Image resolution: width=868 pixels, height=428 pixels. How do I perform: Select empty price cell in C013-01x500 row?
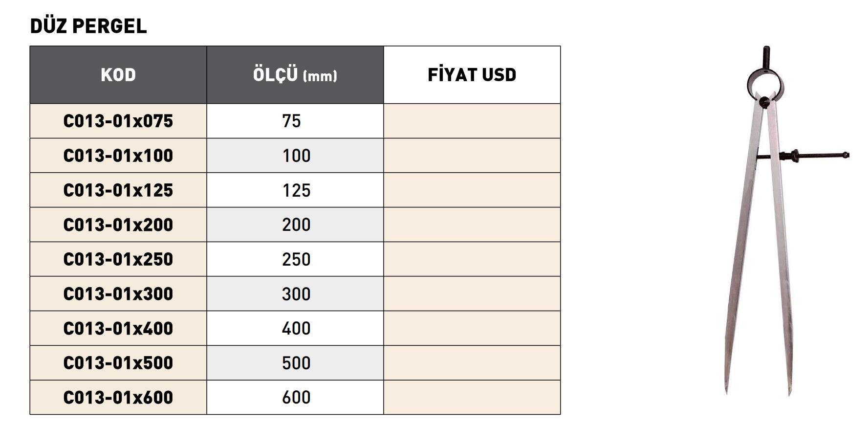click(x=472, y=363)
